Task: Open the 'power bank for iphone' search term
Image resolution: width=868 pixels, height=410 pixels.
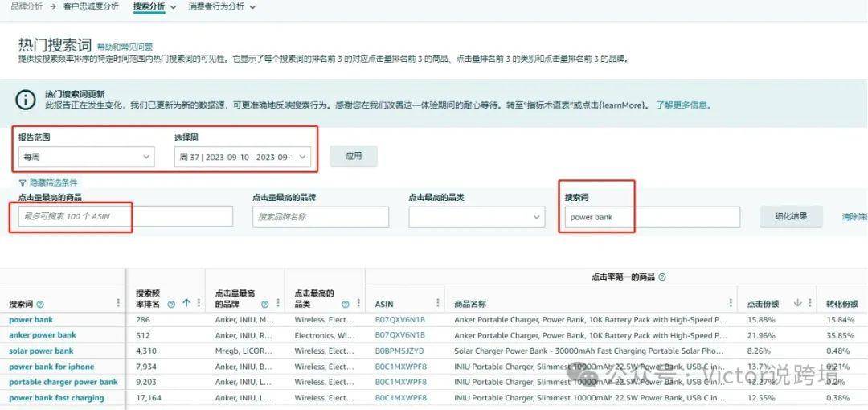Action: (x=51, y=367)
